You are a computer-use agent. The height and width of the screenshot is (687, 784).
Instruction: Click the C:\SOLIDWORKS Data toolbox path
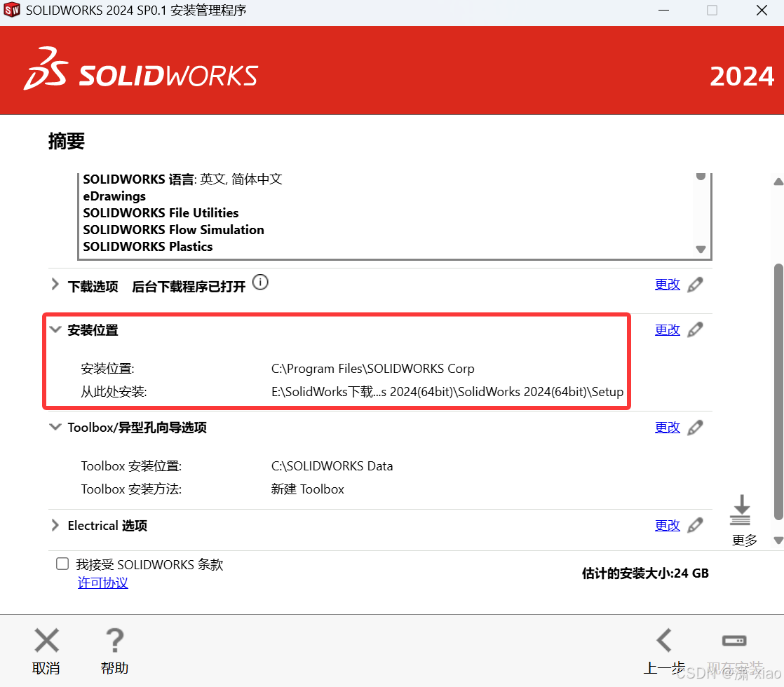coord(332,466)
